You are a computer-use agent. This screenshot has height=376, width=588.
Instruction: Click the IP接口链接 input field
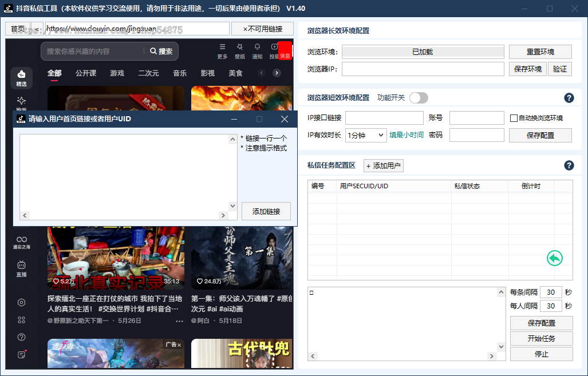coord(384,118)
